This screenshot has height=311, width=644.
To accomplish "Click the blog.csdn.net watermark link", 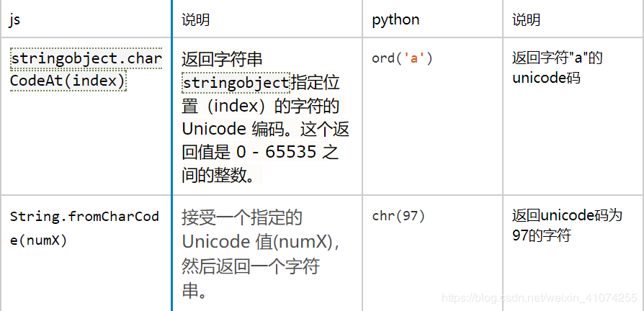I will tap(540, 297).
